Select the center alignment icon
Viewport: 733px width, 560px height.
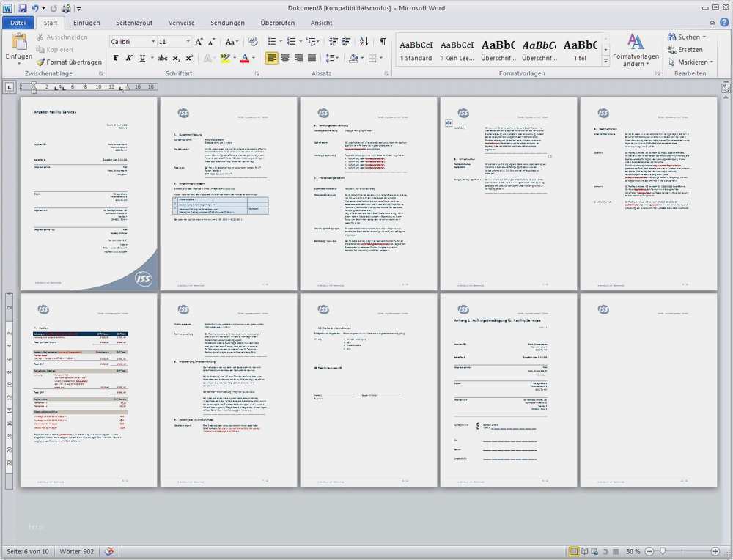point(284,58)
